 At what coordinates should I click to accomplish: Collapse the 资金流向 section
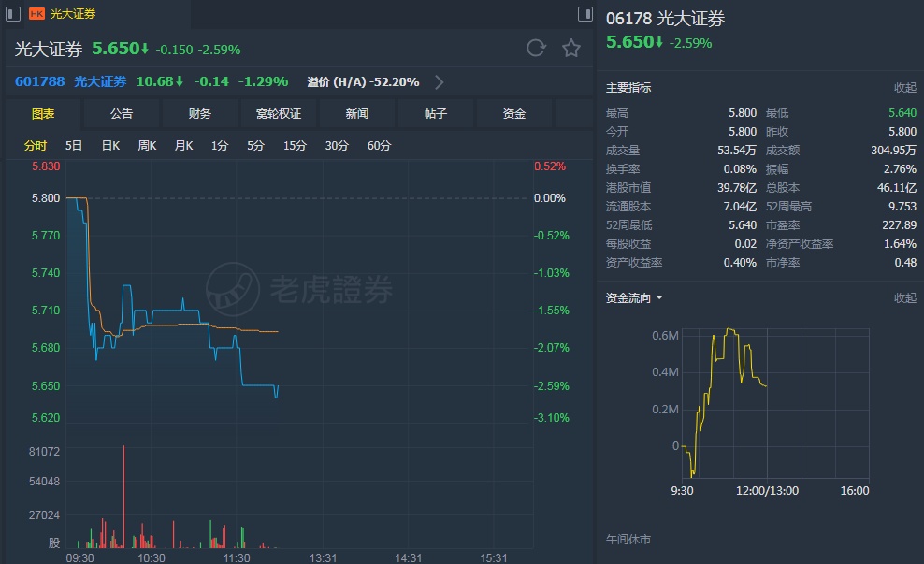click(904, 297)
